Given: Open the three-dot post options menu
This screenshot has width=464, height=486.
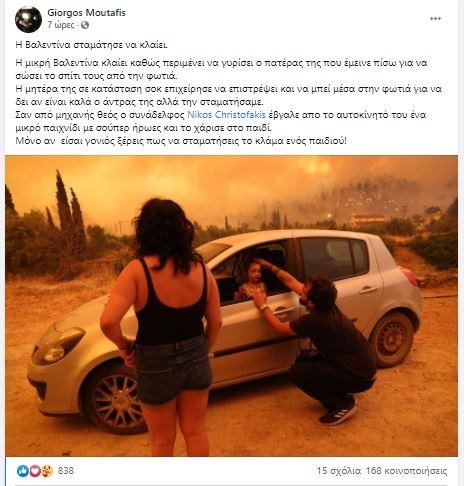Looking at the screenshot, I should click(x=435, y=18).
